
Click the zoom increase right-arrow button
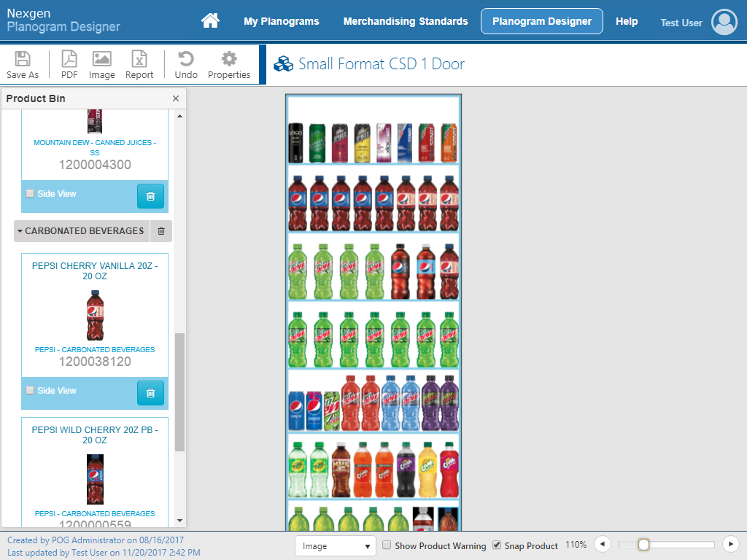tap(731, 544)
